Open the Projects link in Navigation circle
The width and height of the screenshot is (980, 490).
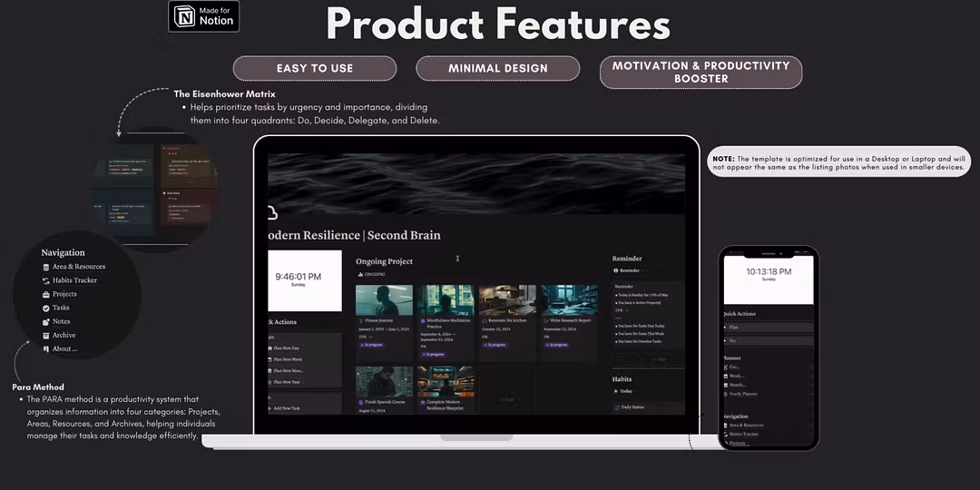(x=64, y=294)
